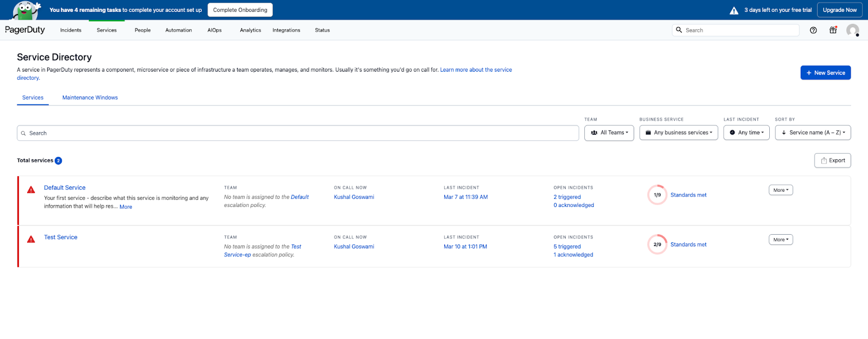The width and height of the screenshot is (868, 339).
Task: View 0 acknowledged incidents
Action: point(573,205)
